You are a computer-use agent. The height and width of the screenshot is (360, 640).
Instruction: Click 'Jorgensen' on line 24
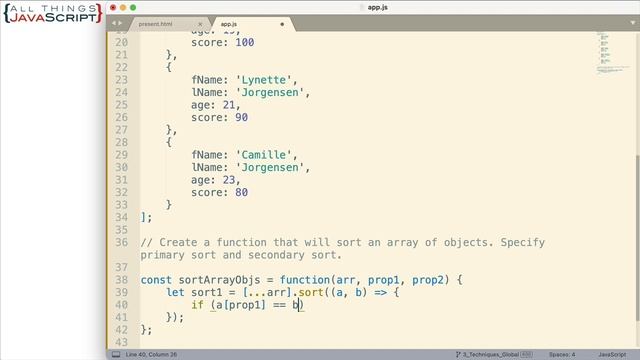click(x=270, y=93)
